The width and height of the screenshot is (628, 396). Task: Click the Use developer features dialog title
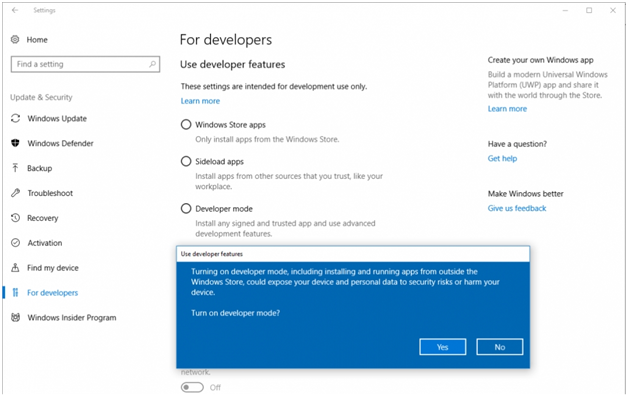click(x=211, y=254)
